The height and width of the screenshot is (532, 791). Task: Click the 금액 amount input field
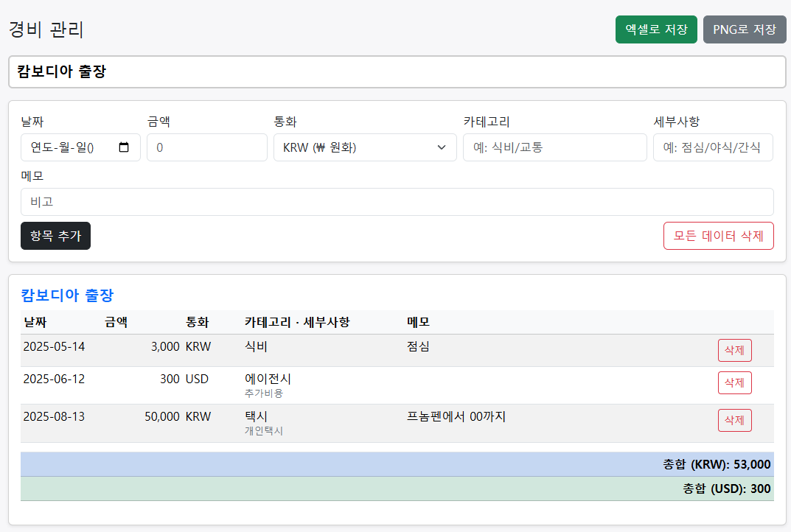click(206, 147)
